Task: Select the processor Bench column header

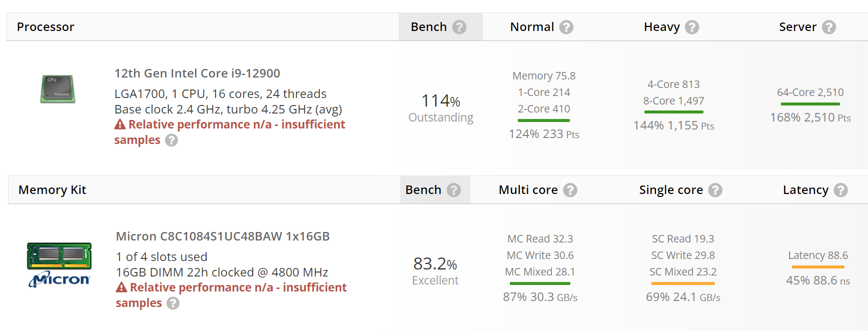Action: tap(429, 27)
